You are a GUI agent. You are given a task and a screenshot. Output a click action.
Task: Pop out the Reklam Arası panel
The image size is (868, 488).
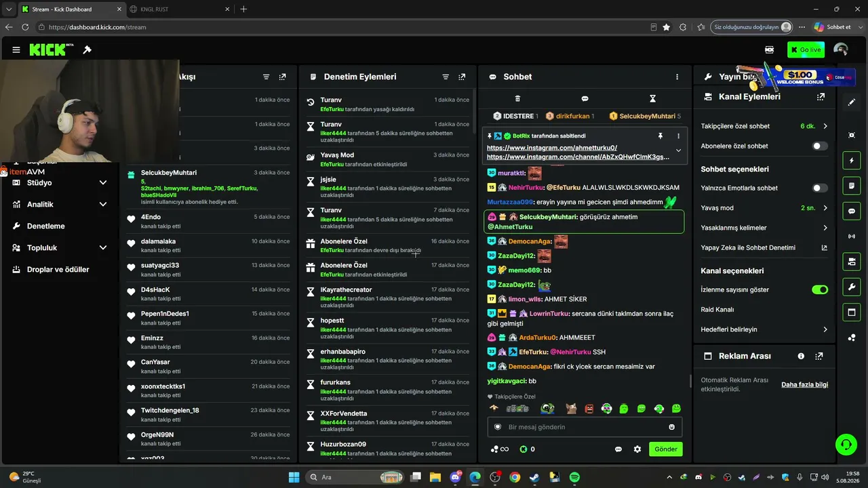pos(819,356)
